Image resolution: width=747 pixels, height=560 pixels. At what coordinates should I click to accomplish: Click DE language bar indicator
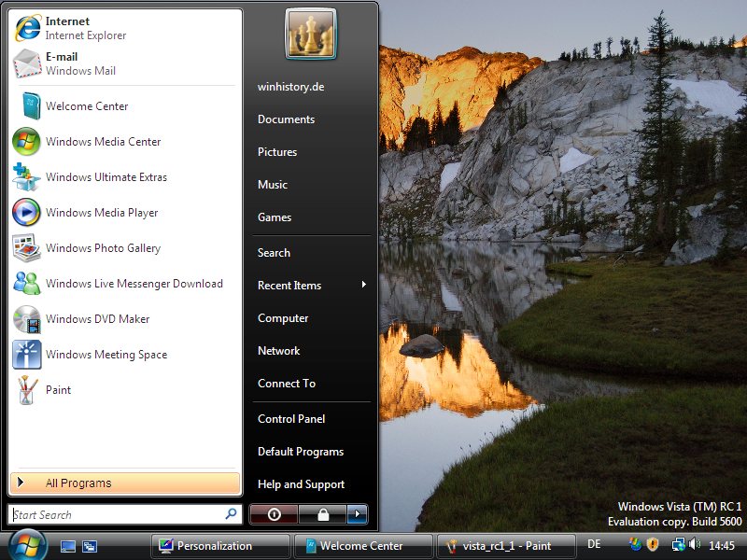pos(594,544)
